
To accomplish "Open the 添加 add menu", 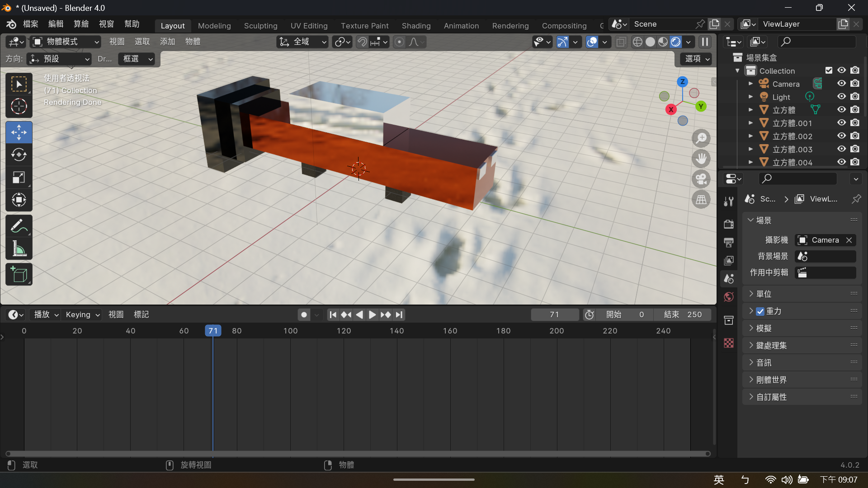I will [167, 42].
